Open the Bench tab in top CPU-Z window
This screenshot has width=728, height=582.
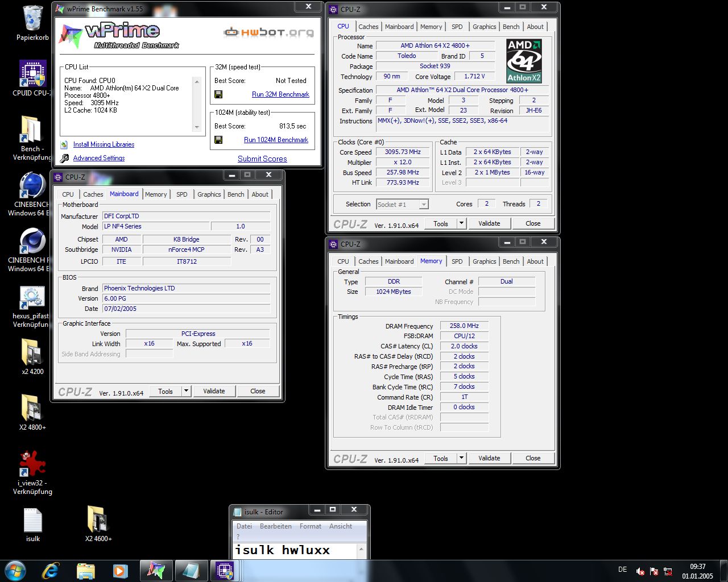[x=511, y=27]
